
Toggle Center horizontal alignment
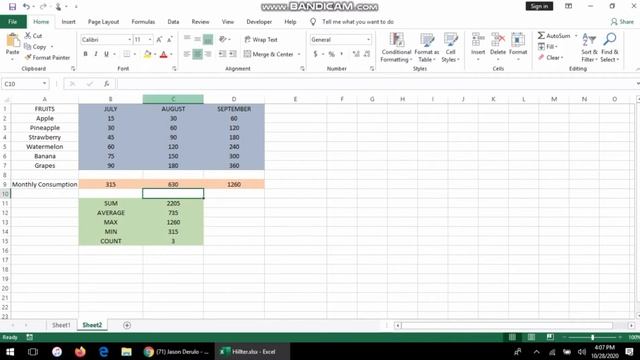197,54
